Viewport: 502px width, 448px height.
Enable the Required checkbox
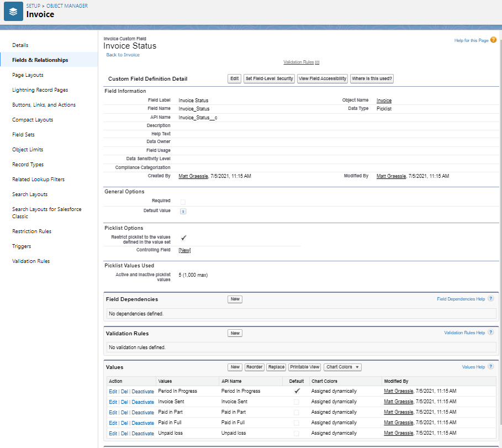[x=183, y=200]
